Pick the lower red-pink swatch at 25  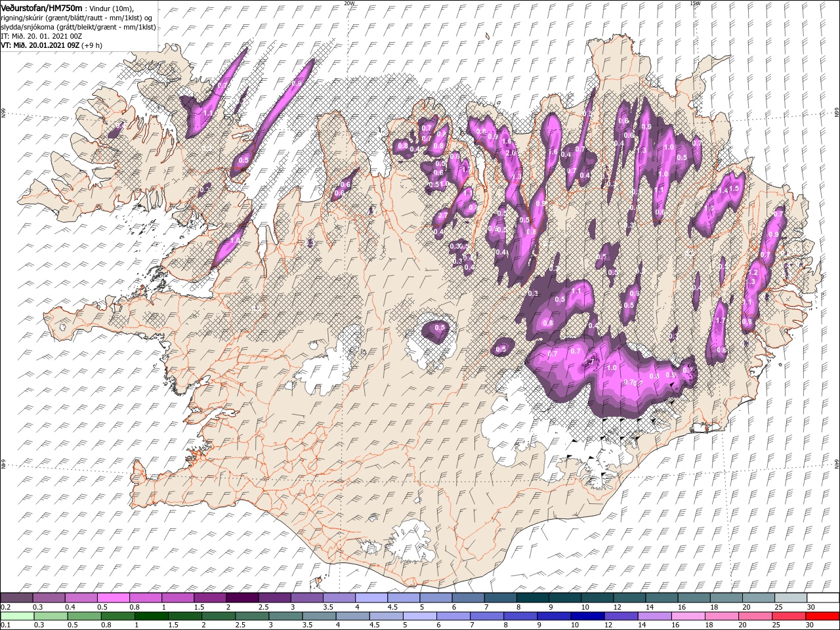(x=788, y=616)
